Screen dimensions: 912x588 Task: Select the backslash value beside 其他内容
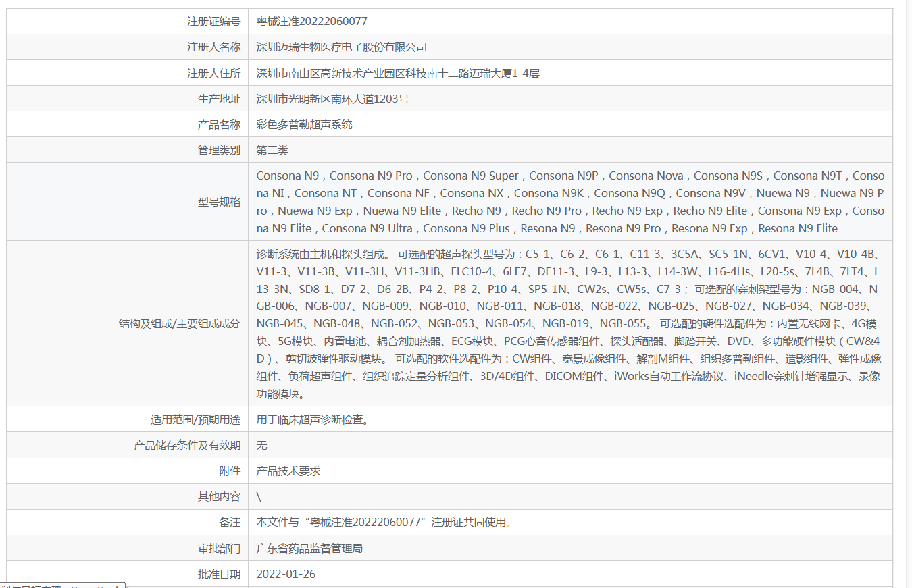259,496
